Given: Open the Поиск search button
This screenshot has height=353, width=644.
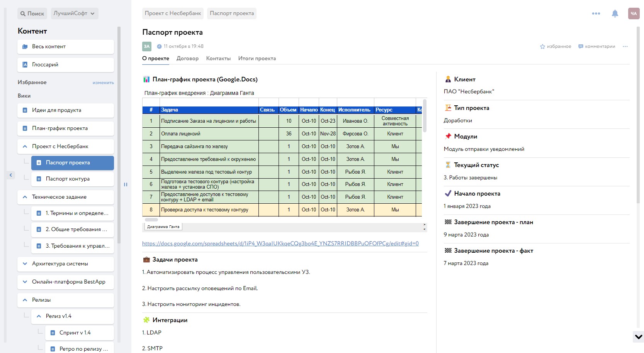Looking at the screenshot, I should pyautogui.click(x=32, y=14).
